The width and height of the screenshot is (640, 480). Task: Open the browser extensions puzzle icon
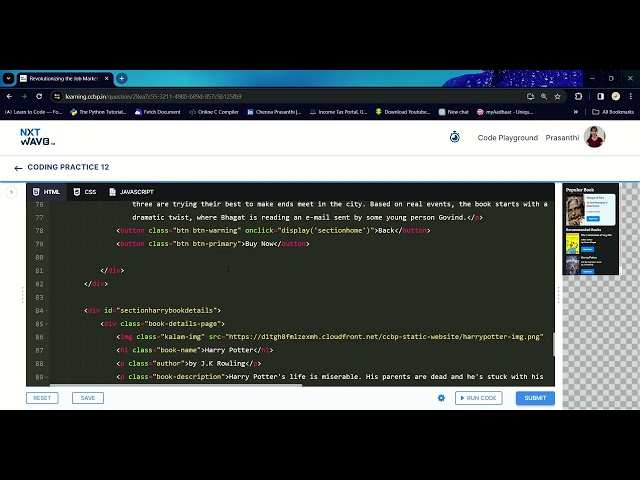[x=578, y=96]
